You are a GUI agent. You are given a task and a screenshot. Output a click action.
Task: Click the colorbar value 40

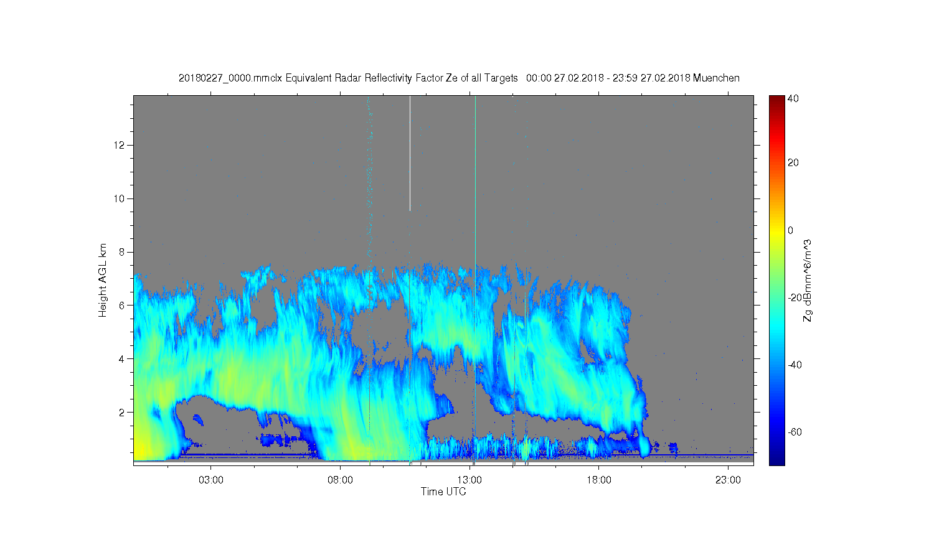click(793, 98)
